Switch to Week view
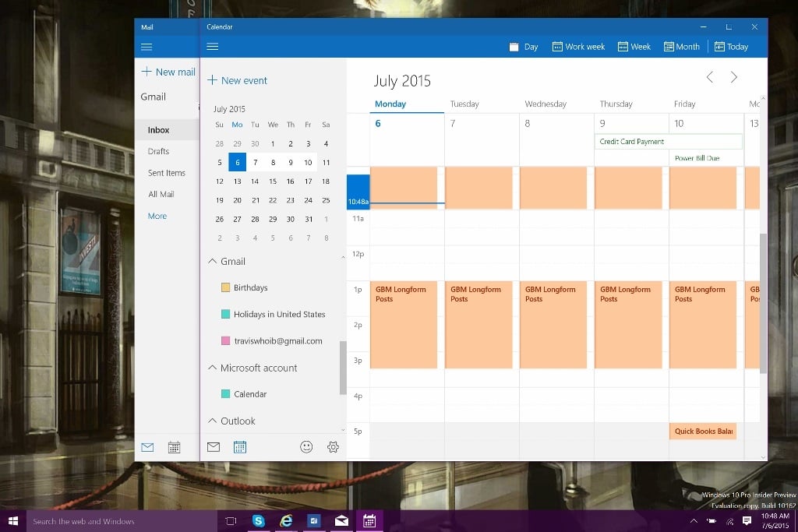This screenshot has height=532, width=798. [x=634, y=47]
